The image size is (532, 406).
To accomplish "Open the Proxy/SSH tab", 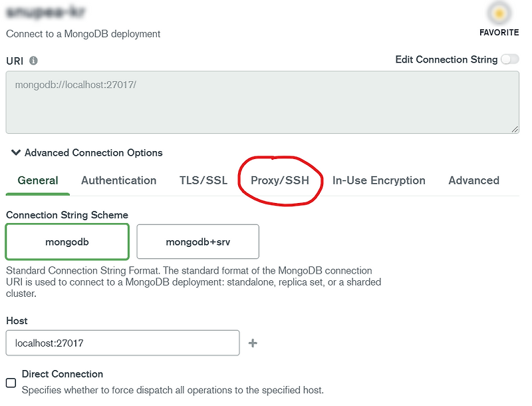I will tap(280, 180).
